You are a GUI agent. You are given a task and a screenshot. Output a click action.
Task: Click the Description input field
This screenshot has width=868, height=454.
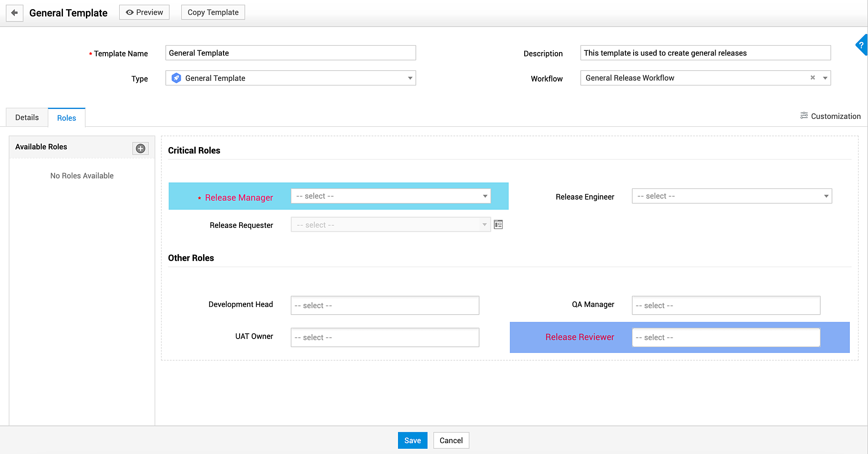pyautogui.click(x=705, y=53)
